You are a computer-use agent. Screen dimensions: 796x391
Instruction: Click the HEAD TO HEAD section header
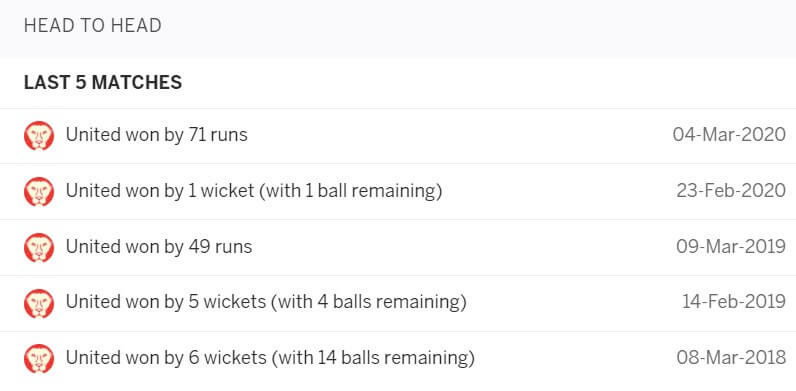pos(93,26)
